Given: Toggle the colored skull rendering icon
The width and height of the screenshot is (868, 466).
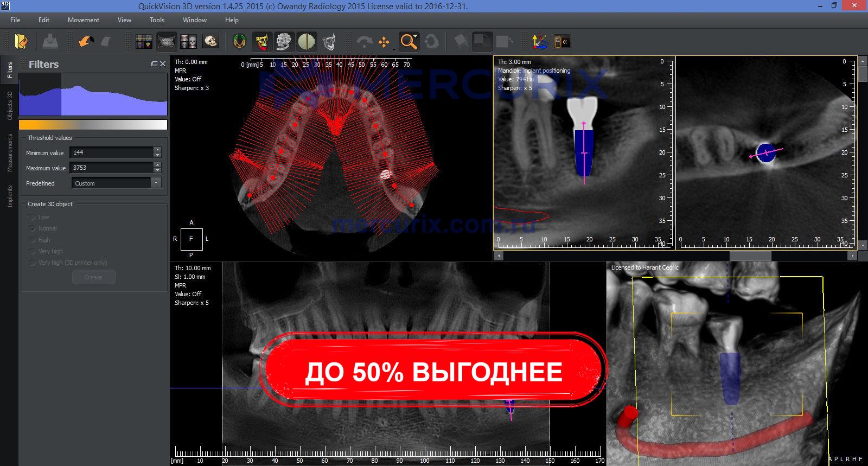Looking at the screenshot, I should point(262,41).
